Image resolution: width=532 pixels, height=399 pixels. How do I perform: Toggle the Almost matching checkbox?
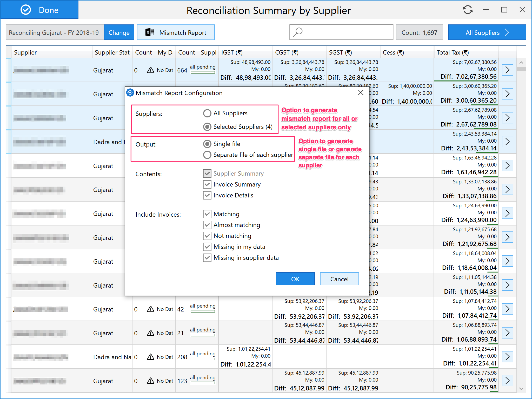click(207, 225)
